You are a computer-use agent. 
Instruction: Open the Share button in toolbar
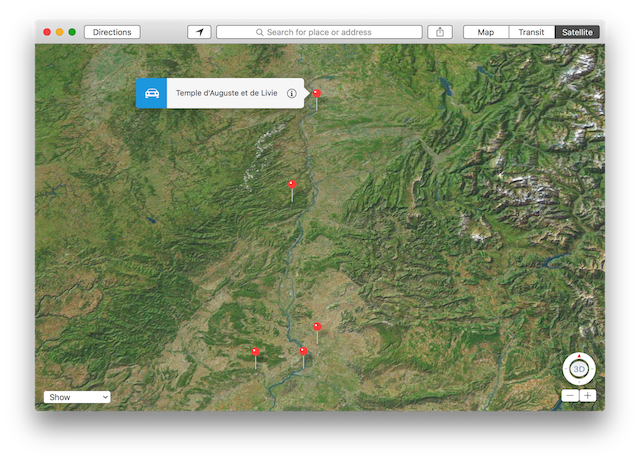coord(440,32)
